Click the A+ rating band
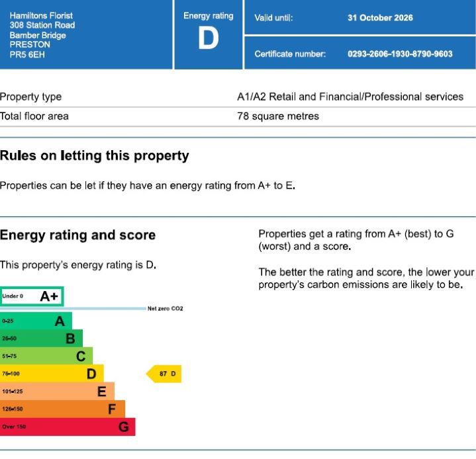This screenshot has height=459, width=476. [x=32, y=296]
